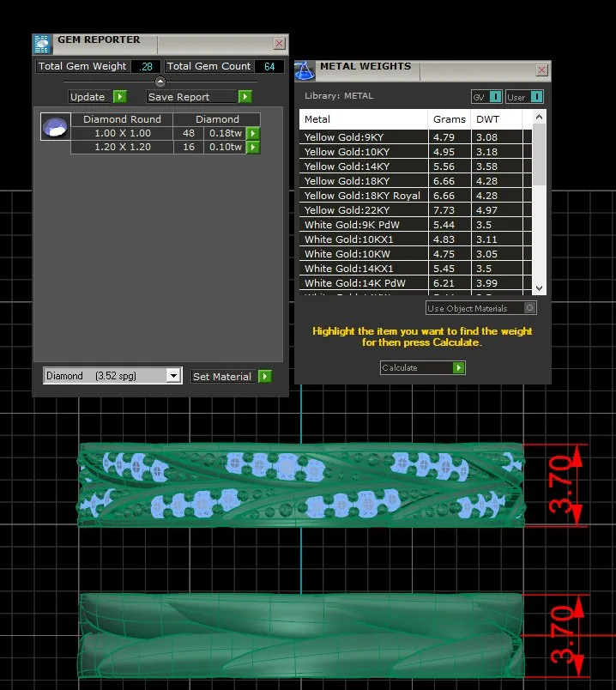The width and height of the screenshot is (616, 690).
Task: Click the 1.20 X 1.20 size cell
Action: pos(123,147)
